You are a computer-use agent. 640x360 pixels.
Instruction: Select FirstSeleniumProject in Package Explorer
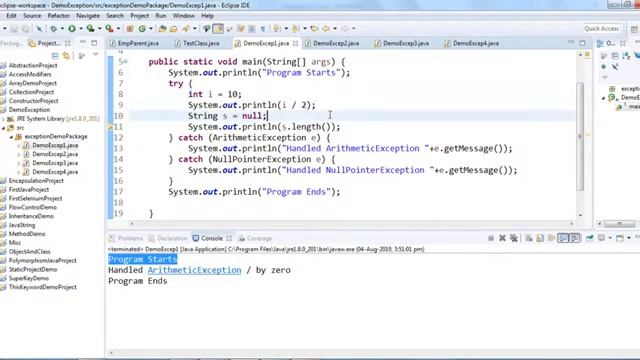(36, 199)
